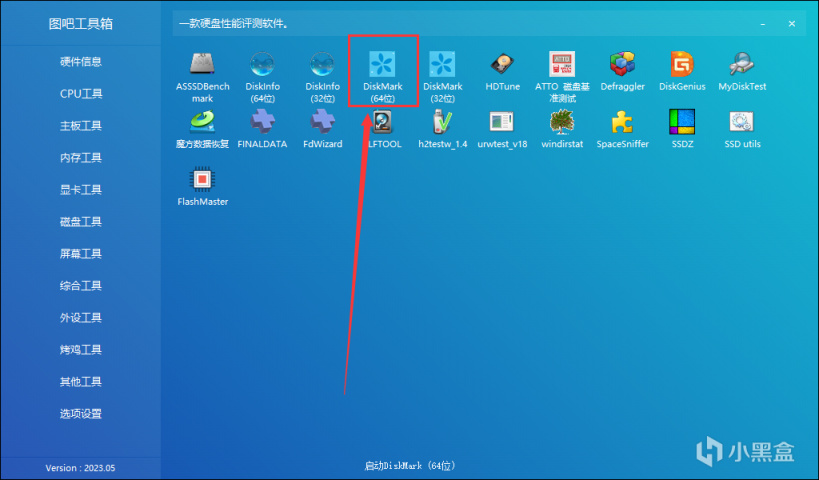This screenshot has width=819, height=480.
Task: Select CPU工具 category
Action: click(80, 93)
